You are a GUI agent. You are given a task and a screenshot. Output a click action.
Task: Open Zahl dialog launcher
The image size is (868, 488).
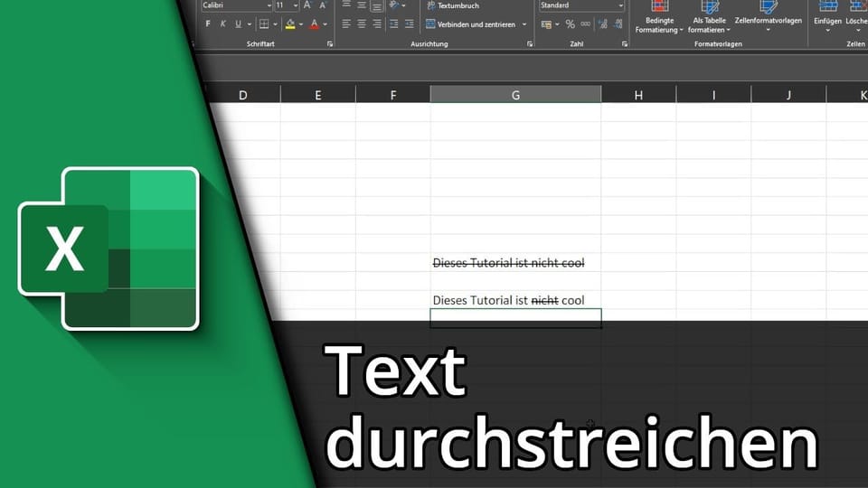(x=625, y=43)
